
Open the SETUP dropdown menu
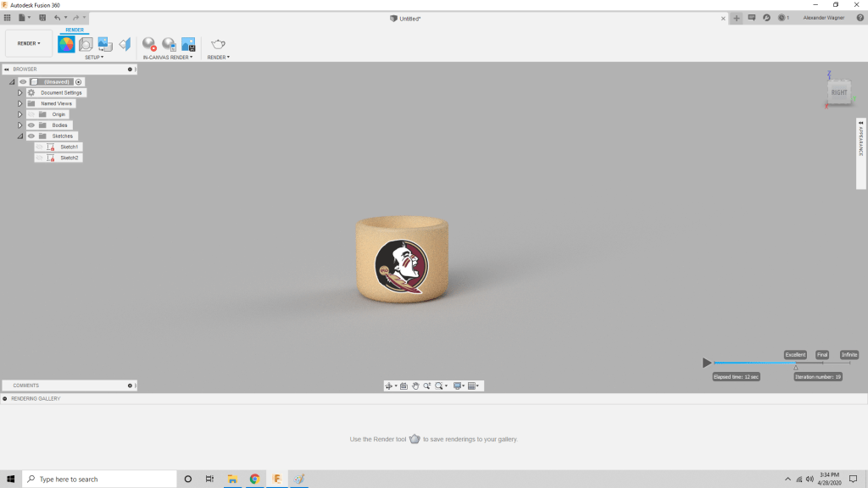(94, 58)
